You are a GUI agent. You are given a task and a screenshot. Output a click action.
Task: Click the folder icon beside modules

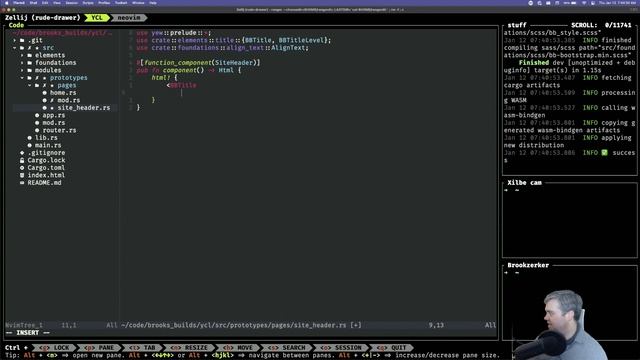(x=29, y=70)
